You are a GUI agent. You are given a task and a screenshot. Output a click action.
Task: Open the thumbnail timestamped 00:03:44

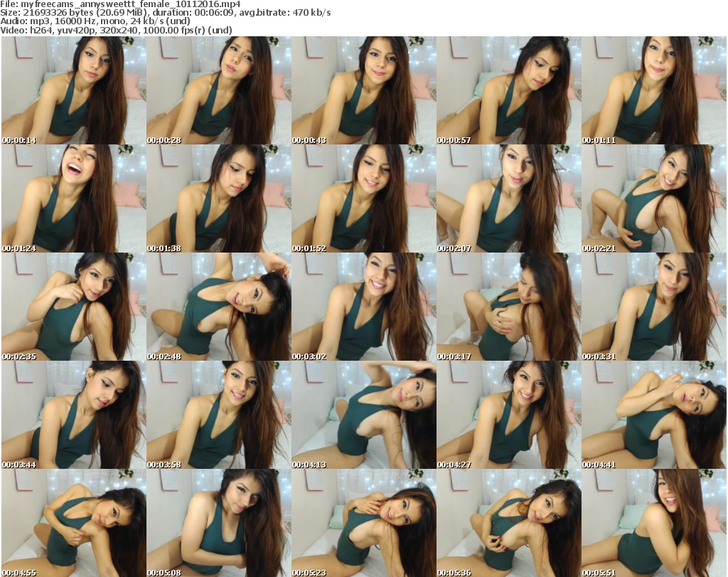[x=74, y=415]
